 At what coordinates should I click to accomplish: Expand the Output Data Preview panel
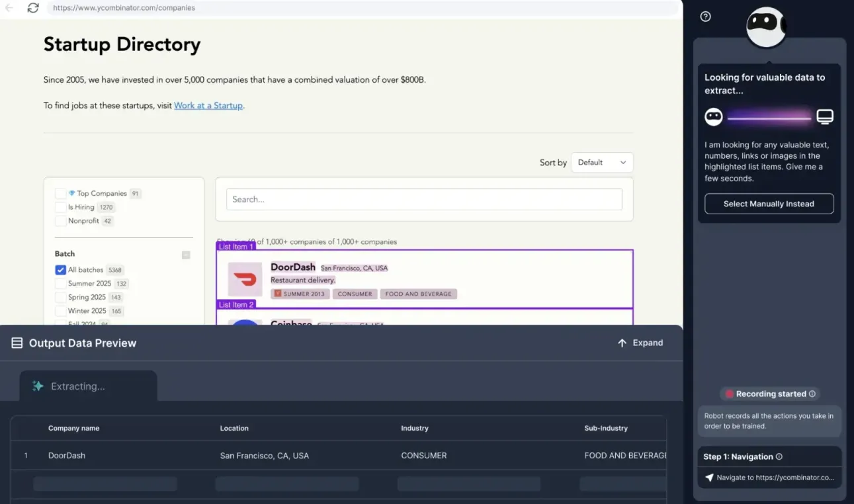click(639, 343)
